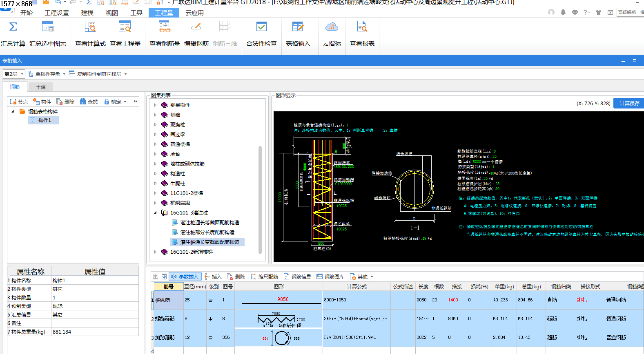The width and height of the screenshot is (644, 354).
Task: Move row up arrow icon
Action: 156,277
